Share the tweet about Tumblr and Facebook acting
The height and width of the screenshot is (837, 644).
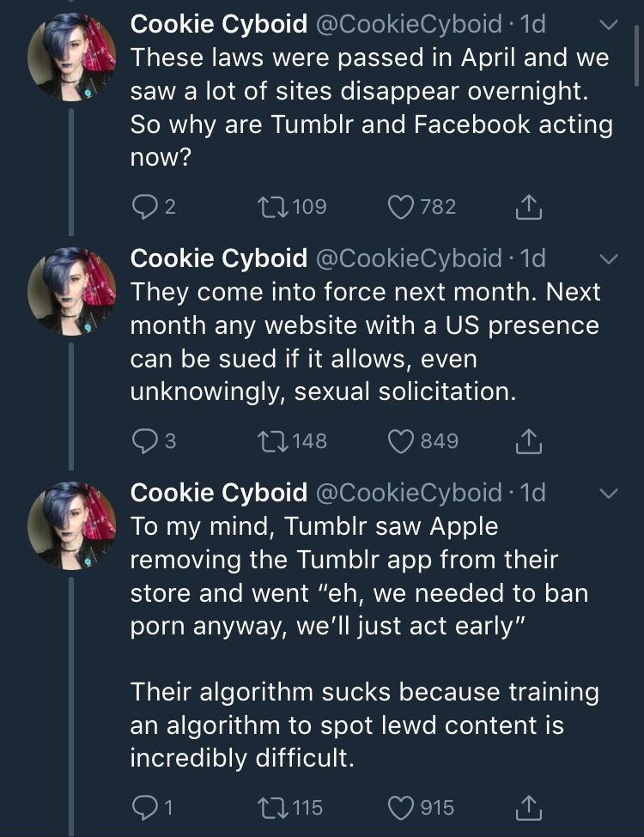coord(529,206)
